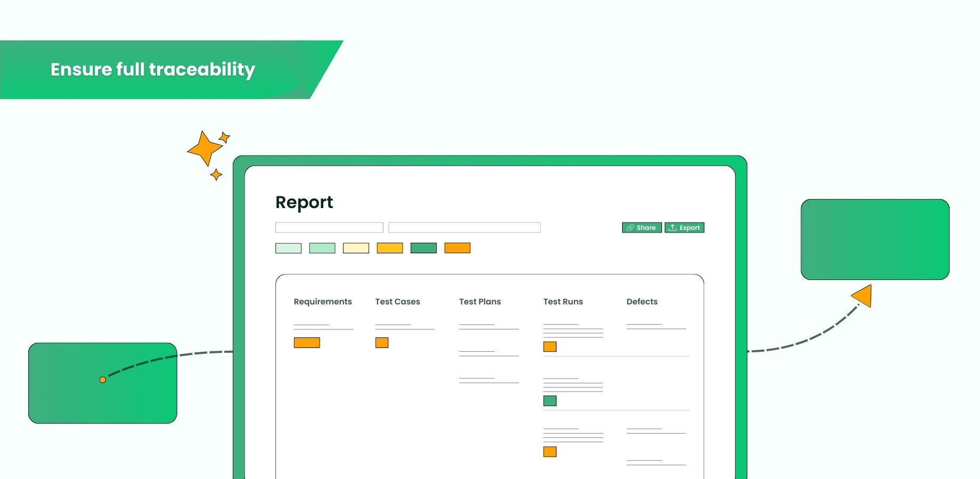980x479 pixels.
Task: Click the Report heading
Action: 304,202
